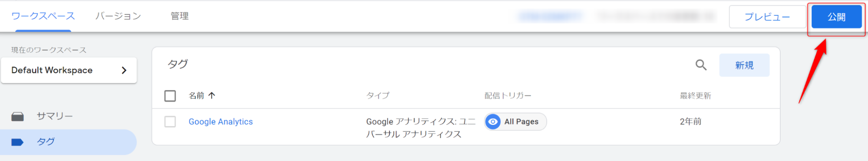Open the Google Analytics tag link
Image resolution: width=868 pixels, height=161 pixels.
click(x=221, y=122)
